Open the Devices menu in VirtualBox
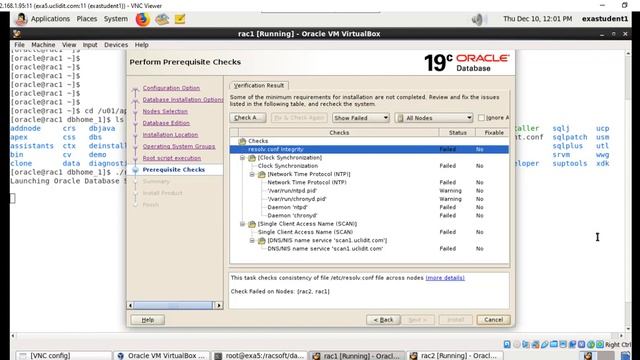This screenshot has height=360, width=640. coord(116,45)
